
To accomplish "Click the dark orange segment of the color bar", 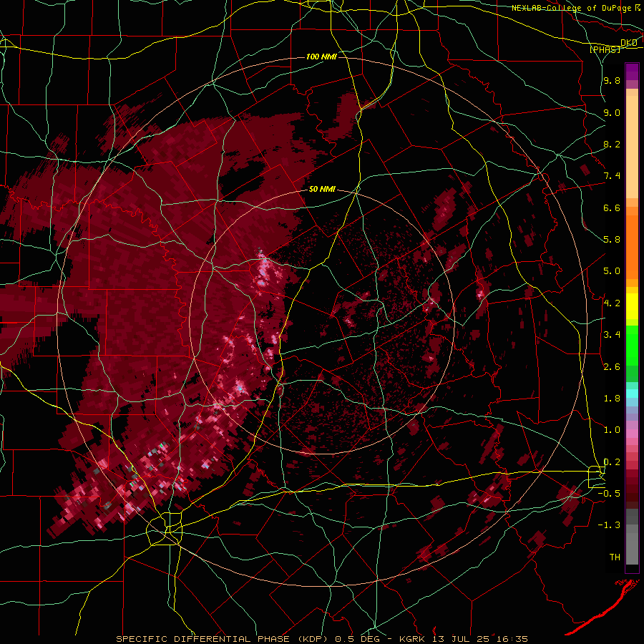I will pyautogui.click(x=632, y=246).
